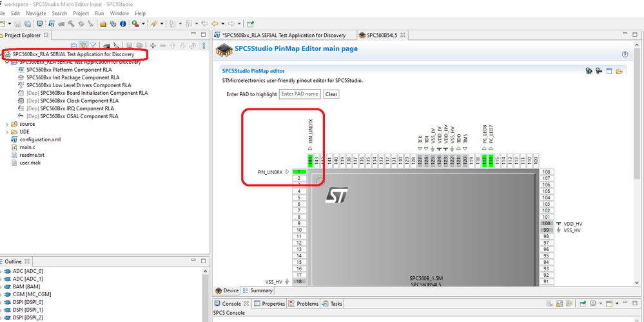
Task: Click Collapse All in Project Explorer
Action: click(73, 46)
